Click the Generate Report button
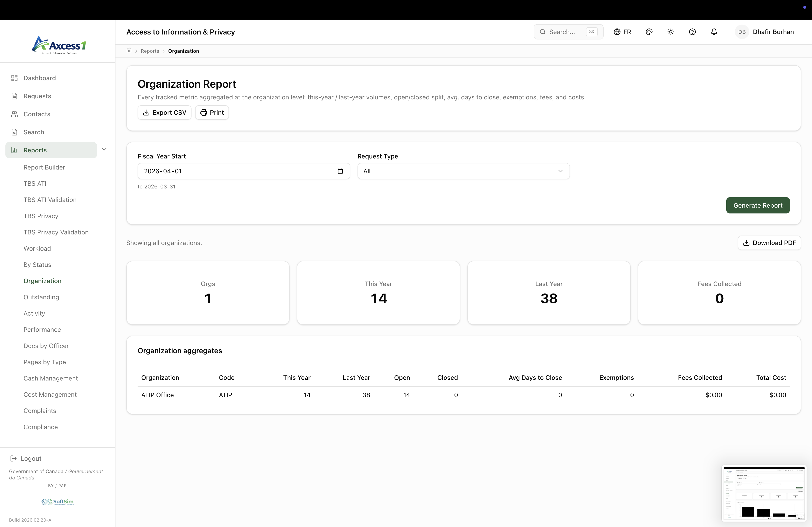The width and height of the screenshot is (812, 527). point(757,205)
